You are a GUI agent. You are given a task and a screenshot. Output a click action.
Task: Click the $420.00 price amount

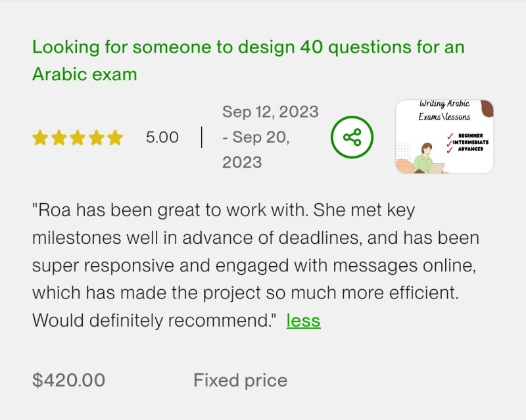pos(68,380)
